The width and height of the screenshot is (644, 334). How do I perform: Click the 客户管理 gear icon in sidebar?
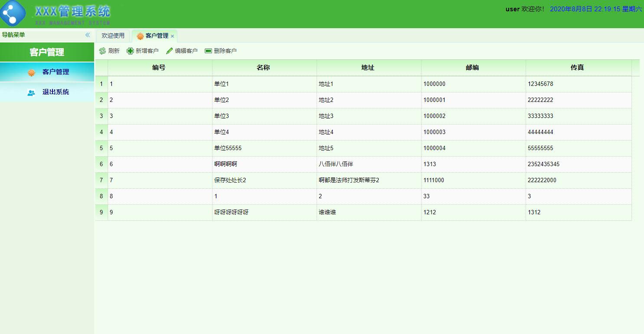point(31,72)
